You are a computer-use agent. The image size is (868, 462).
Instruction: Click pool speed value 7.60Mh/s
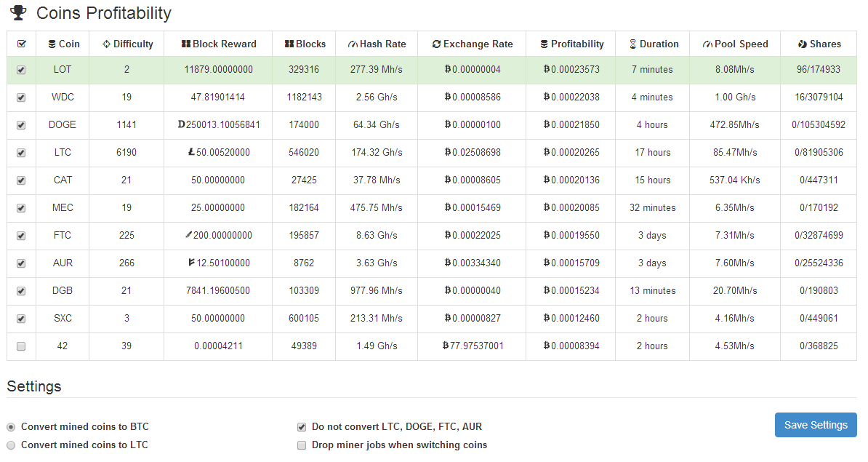734,263
